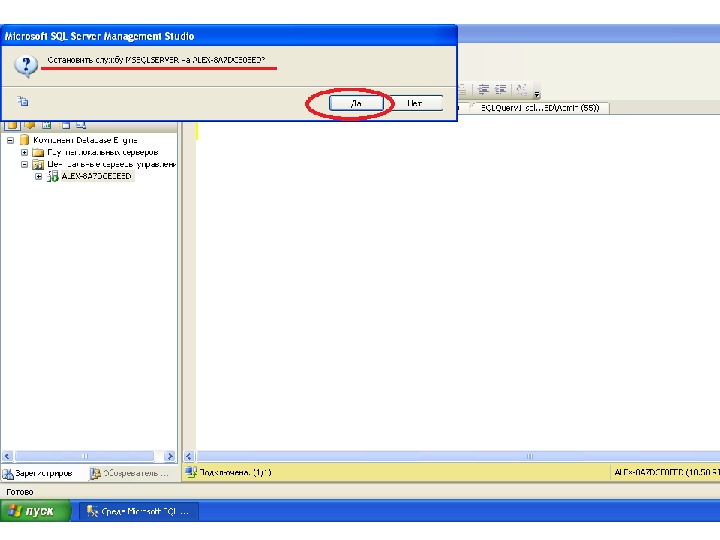Click the Database Engine cylinder tree icon

coord(24,140)
